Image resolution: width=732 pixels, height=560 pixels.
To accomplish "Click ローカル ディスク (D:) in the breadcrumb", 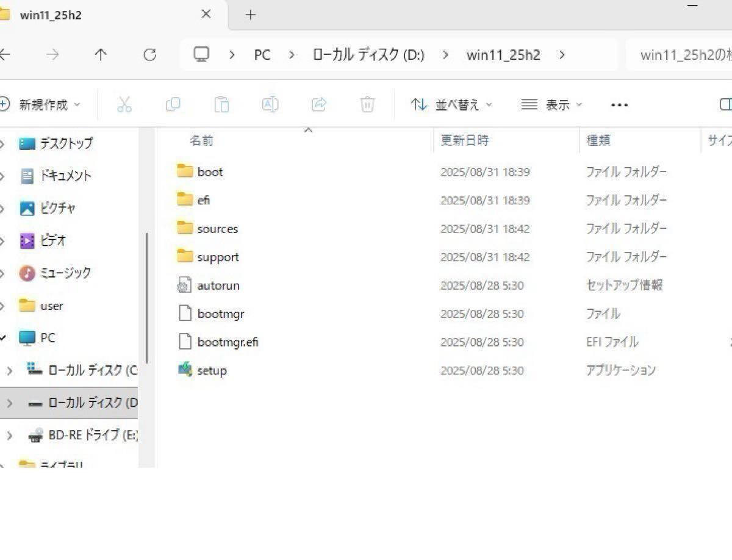I will (368, 55).
